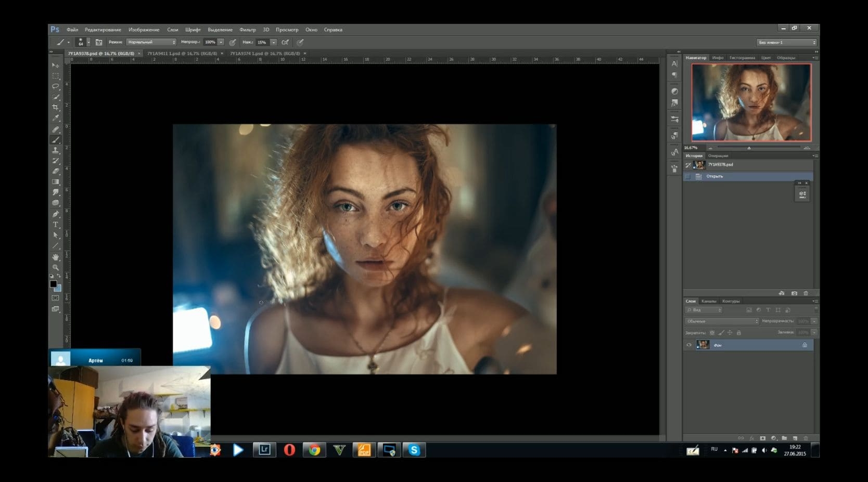The width and height of the screenshot is (868, 482).
Task: Select the Clone Stamp tool
Action: [55, 150]
